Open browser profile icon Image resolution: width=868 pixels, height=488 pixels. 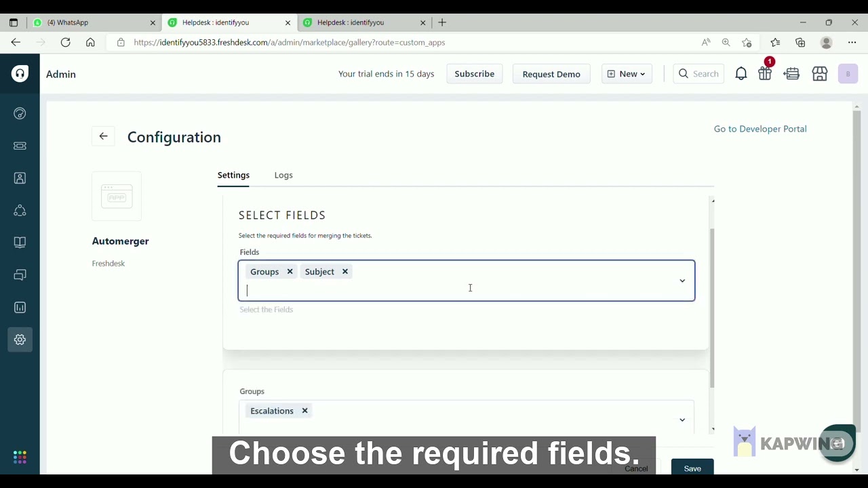[x=826, y=42]
